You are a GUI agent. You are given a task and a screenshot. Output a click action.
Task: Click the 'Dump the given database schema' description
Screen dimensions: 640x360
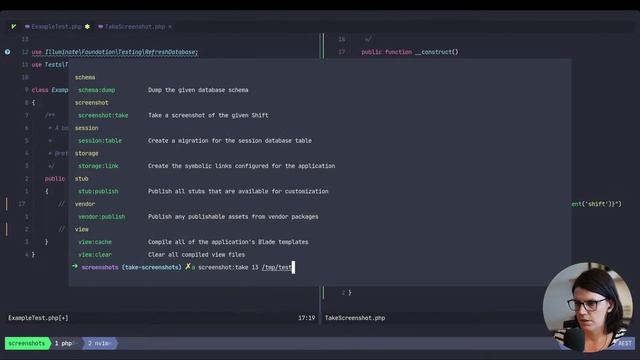point(198,90)
